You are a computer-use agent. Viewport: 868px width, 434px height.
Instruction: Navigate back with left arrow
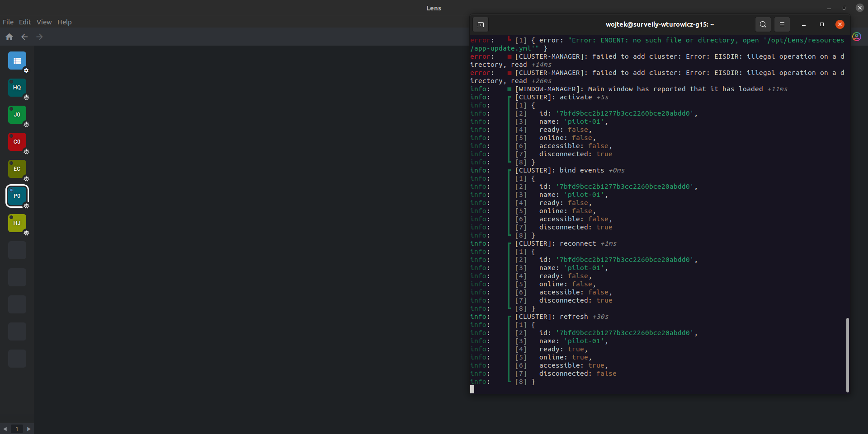pyautogui.click(x=24, y=37)
